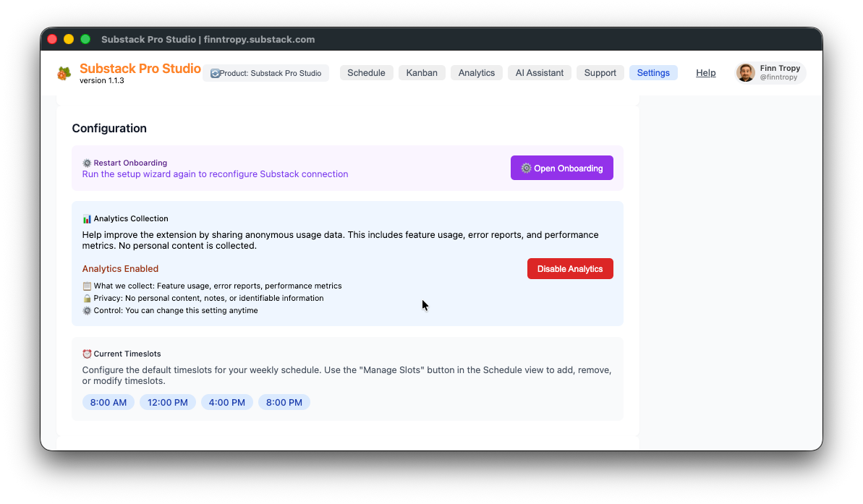Click the window title bar text
Viewport: 863px width, 504px height.
tap(208, 40)
